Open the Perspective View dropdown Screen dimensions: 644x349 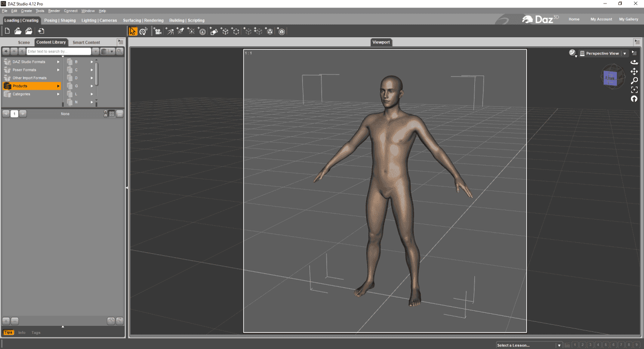pos(624,53)
